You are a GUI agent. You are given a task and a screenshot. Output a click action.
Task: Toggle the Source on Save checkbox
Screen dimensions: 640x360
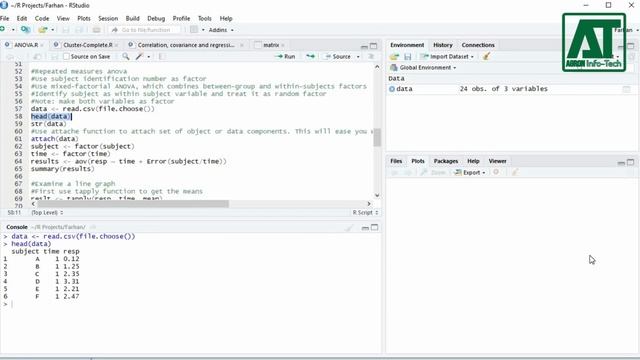(66, 56)
